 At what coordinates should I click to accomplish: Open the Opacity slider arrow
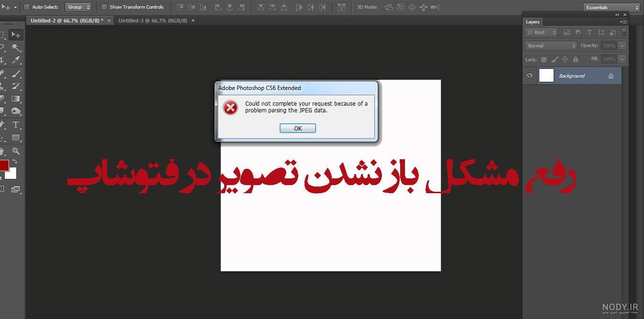coord(622,46)
